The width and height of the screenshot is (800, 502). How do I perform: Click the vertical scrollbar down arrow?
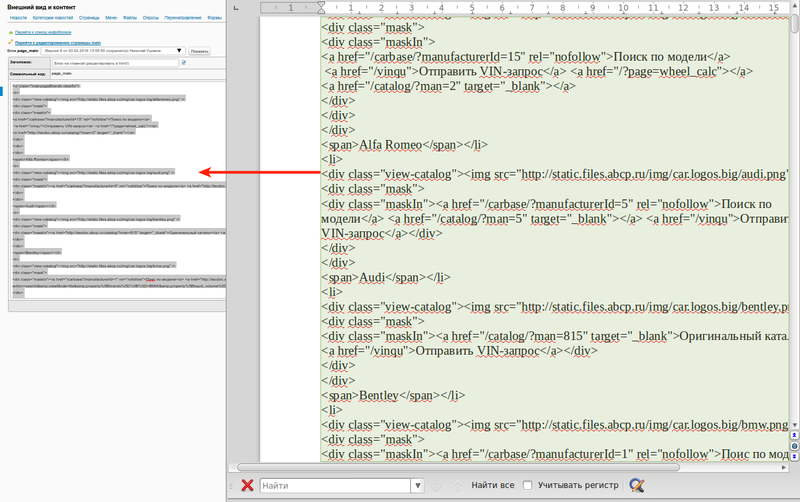coord(794,425)
